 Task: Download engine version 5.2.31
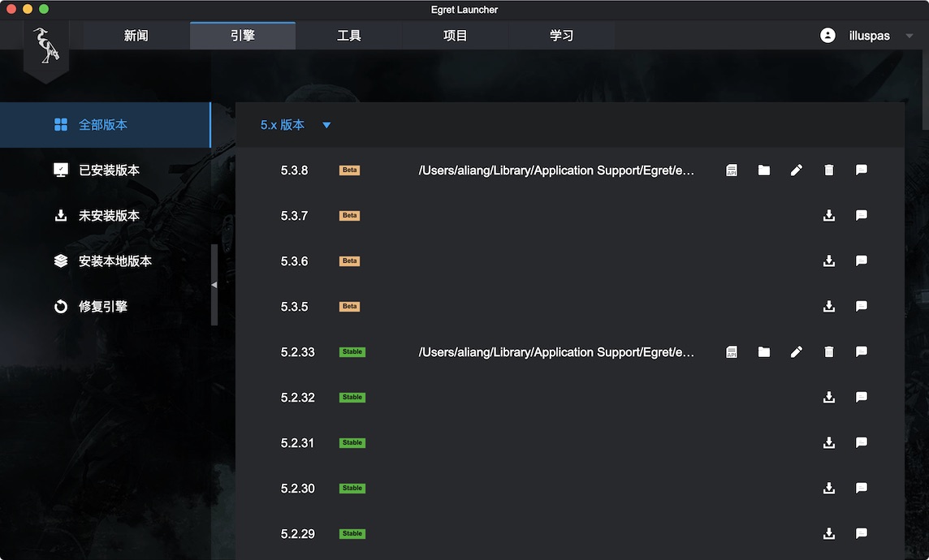[829, 443]
